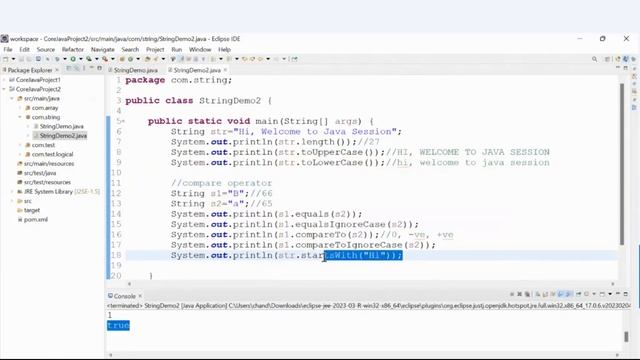640x360 pixels.
Task: Open the Run menu
Action: click(x=176, y=49)
